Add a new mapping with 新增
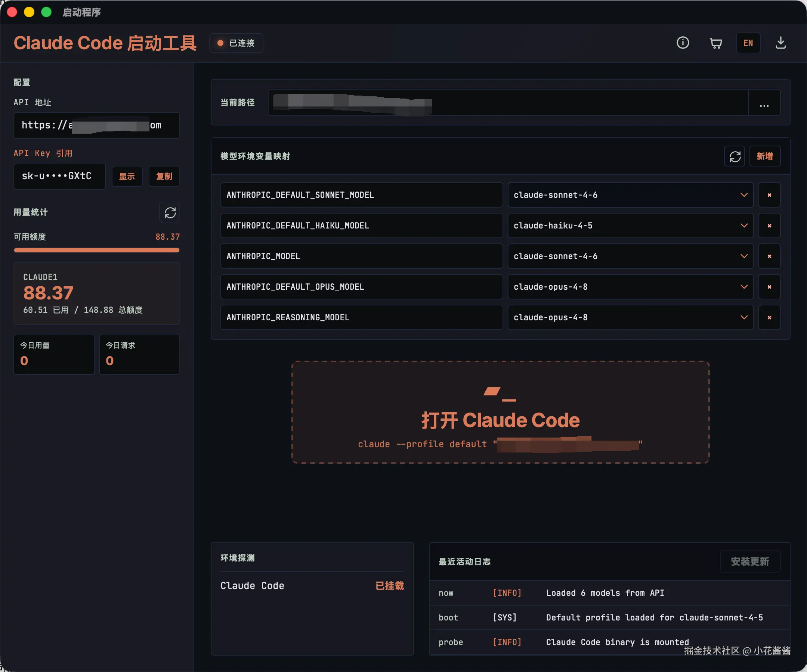This screenshot has width=807, height=672. [765, 156]
